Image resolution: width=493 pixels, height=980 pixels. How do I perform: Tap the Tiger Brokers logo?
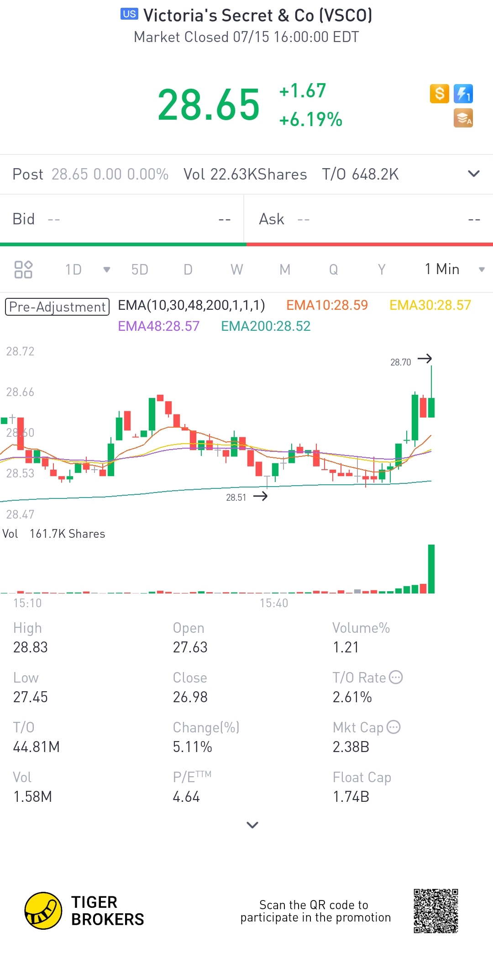pos(84,911)
